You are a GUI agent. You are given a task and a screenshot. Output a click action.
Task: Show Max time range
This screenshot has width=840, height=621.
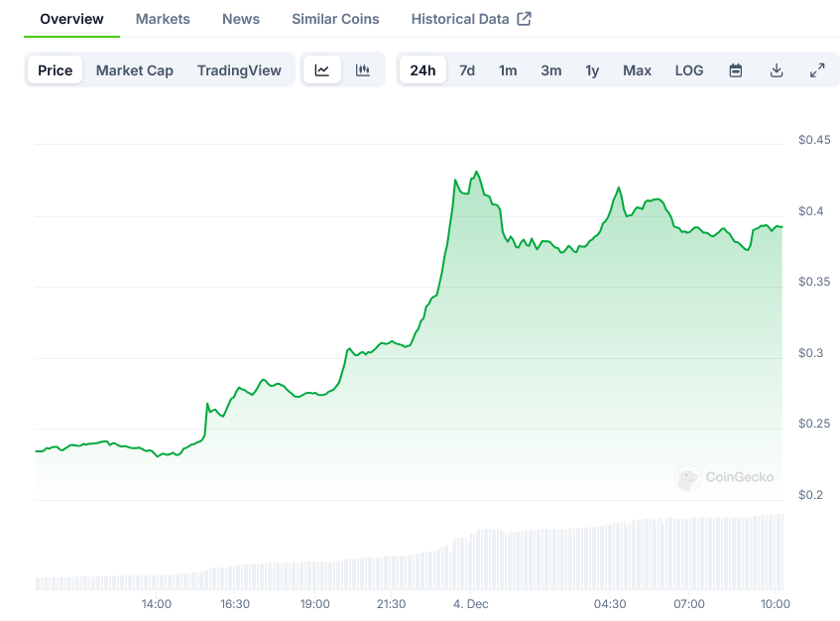point(637,70)
